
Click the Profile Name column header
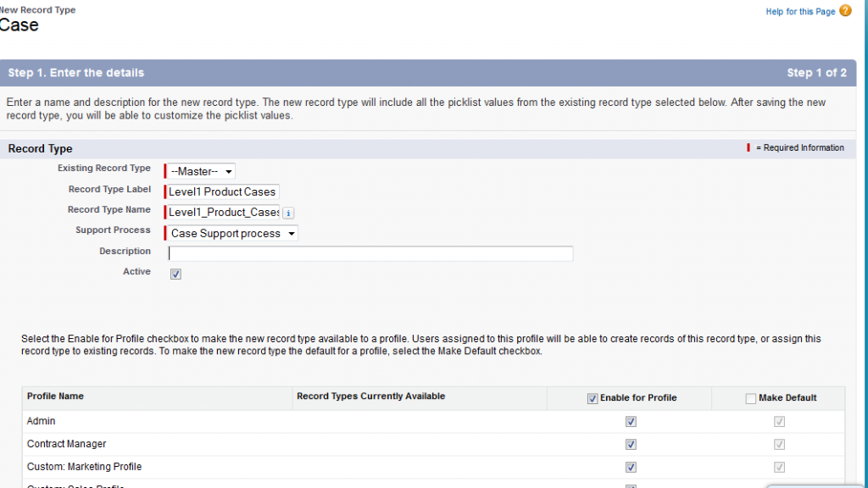pos(55,396)
